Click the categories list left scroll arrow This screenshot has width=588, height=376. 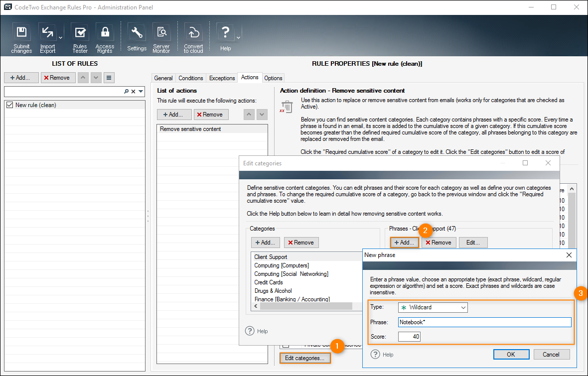[x=256, y=306]
